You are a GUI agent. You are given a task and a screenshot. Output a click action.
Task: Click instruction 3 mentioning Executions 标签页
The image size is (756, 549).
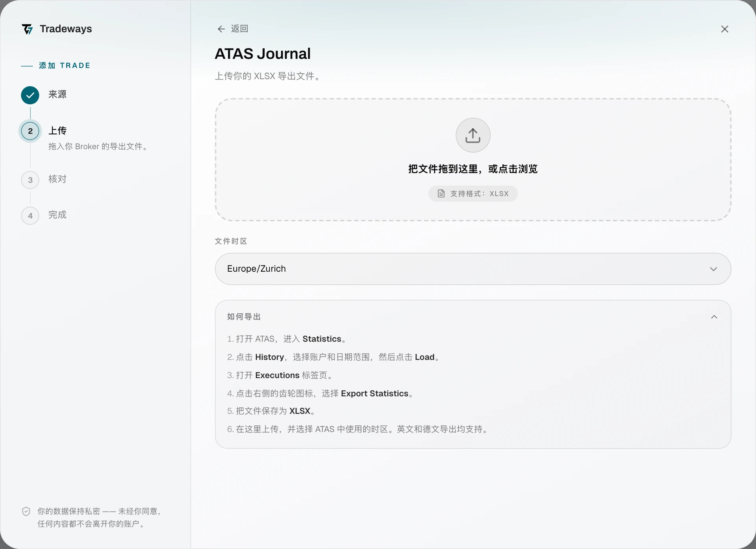pos(281,375)
